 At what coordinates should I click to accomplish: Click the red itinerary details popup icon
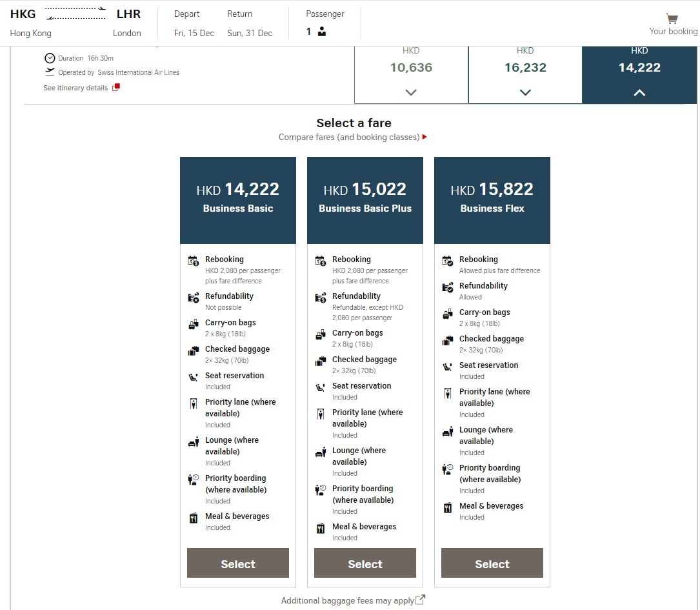pos(116,88)
